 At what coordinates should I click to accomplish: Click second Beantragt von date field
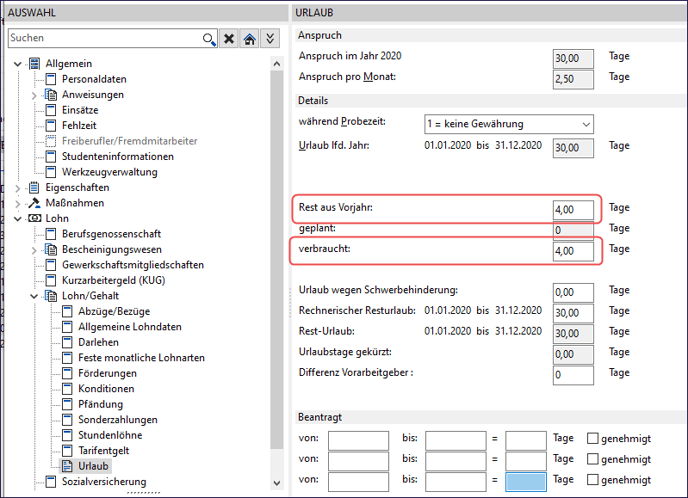[358, 461]
